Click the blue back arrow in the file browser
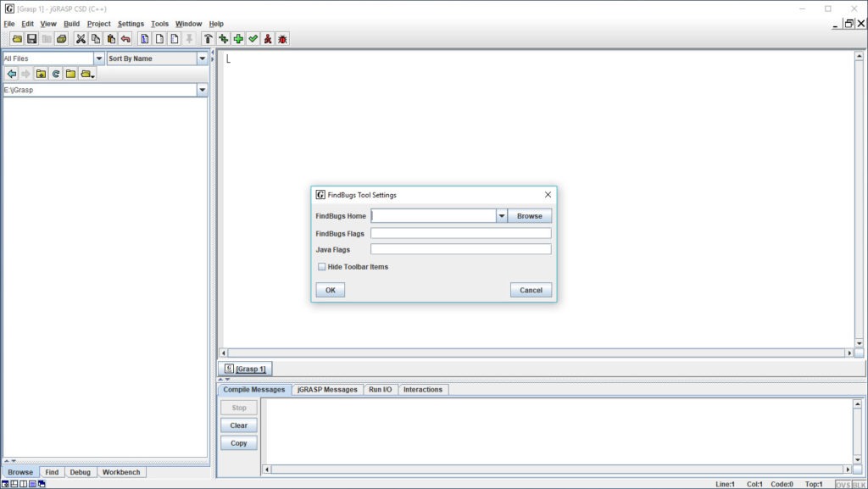Viewport: 868px width, 489px height. [x=11, y=74]
